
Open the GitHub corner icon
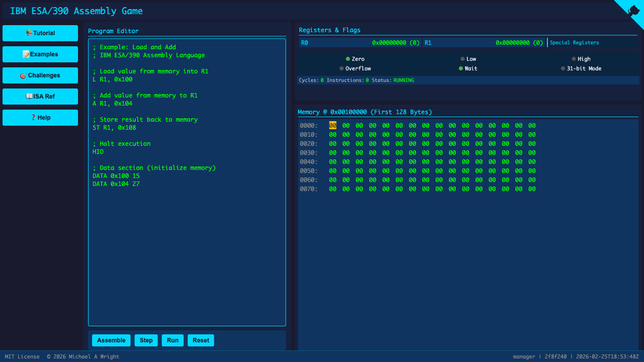click(x=633, y=10)
